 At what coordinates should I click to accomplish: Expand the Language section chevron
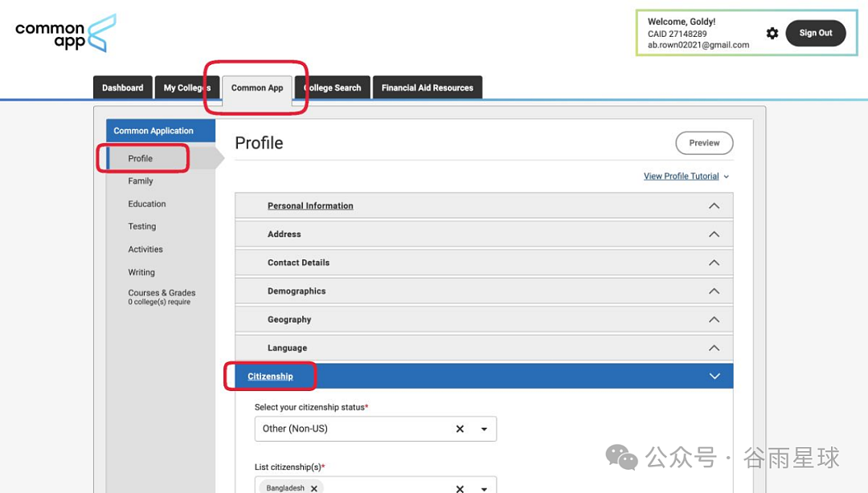coord(714,348)
